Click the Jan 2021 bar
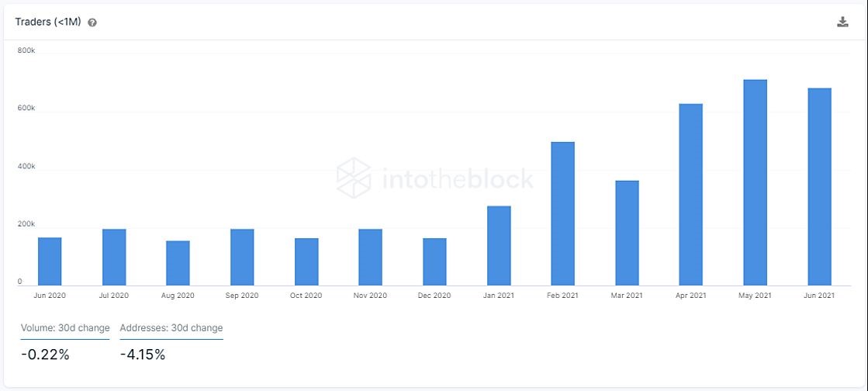868x391 pixels. coord(499,245)
